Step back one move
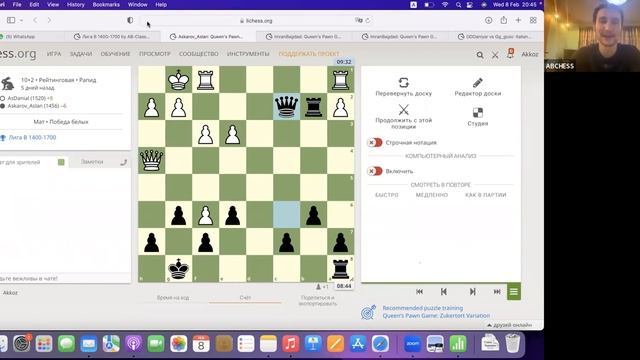This screenshot has width=640, height=360. pyautogui.click(x=444, y=291)
